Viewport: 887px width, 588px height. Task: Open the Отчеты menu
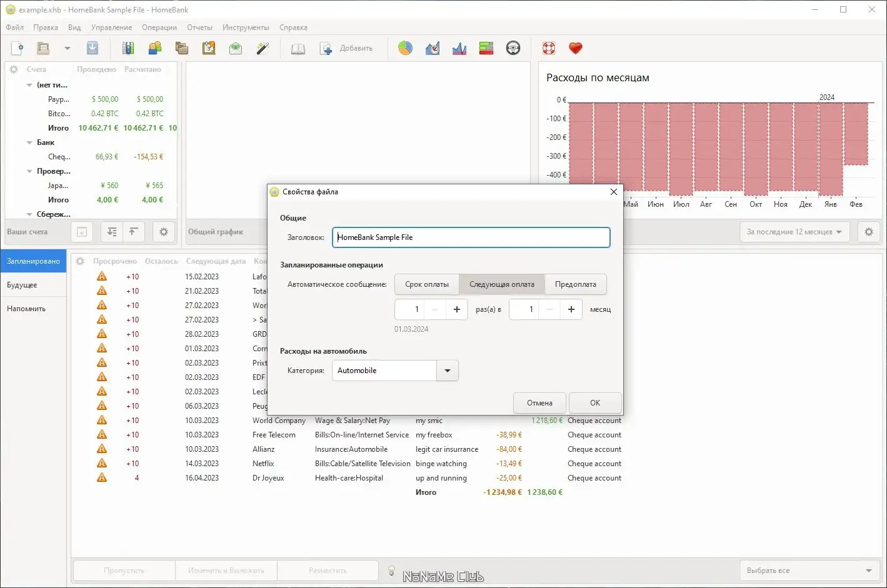pyautogui.click(x=199, y=27)
